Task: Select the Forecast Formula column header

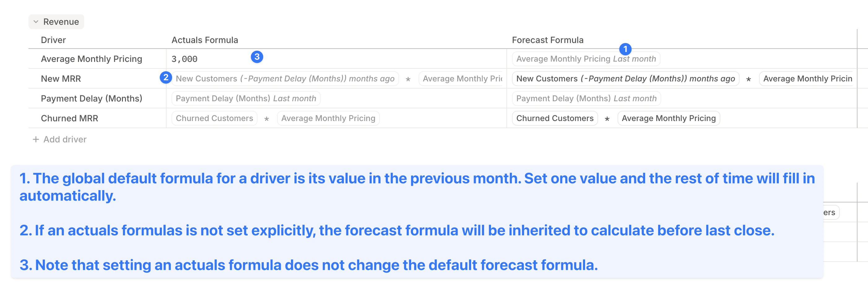Action: point(548,40)
